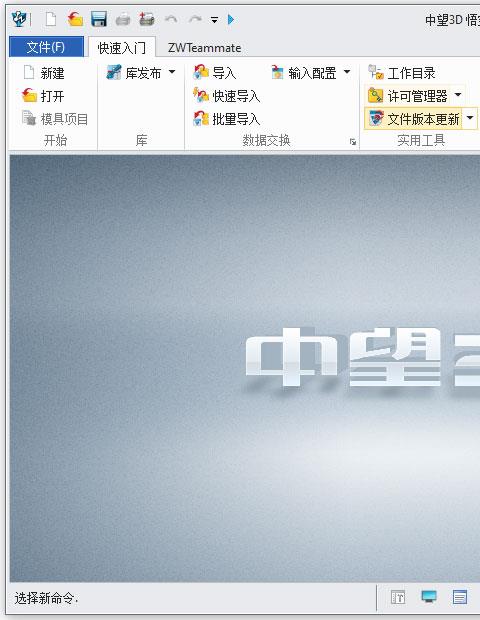Switch to the 快速入门 tab
This screenshot has width=480, height=620.
click(x=122, y=48)
